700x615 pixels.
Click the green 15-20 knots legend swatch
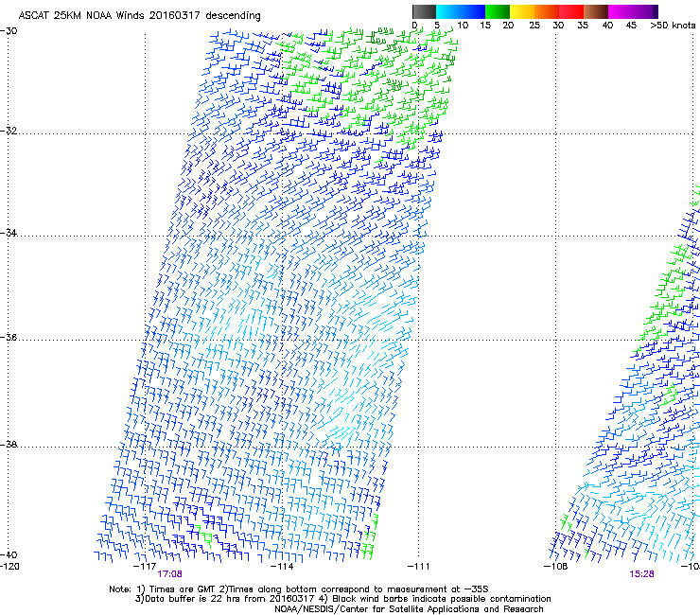498,11
